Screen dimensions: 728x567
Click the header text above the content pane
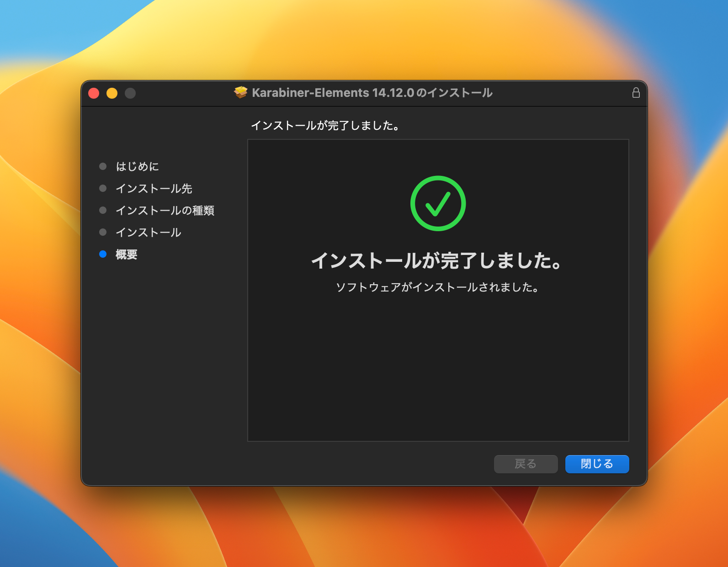coord(326,125)
